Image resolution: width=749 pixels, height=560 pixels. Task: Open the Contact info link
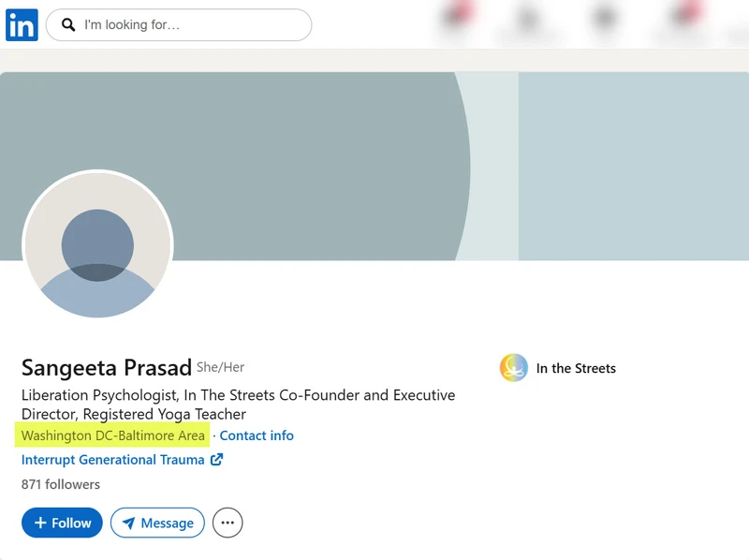click(x=257, y=435)
